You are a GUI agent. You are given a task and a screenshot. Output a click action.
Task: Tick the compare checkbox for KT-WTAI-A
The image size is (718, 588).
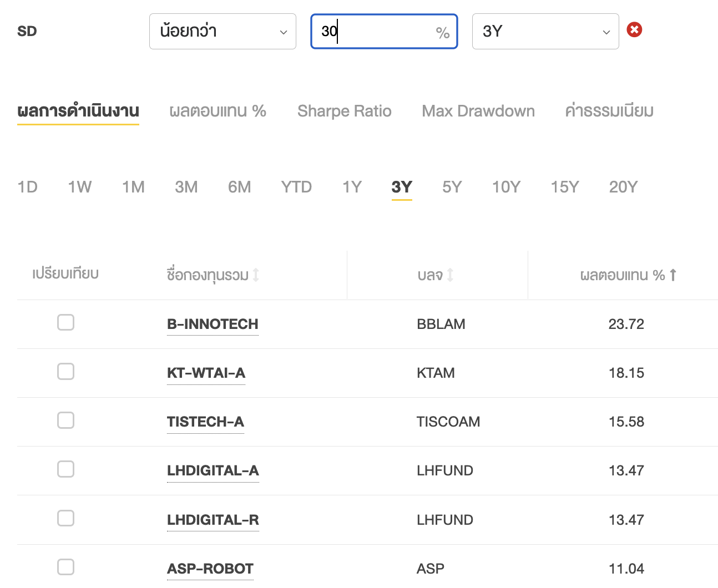[x=65, y=371]
